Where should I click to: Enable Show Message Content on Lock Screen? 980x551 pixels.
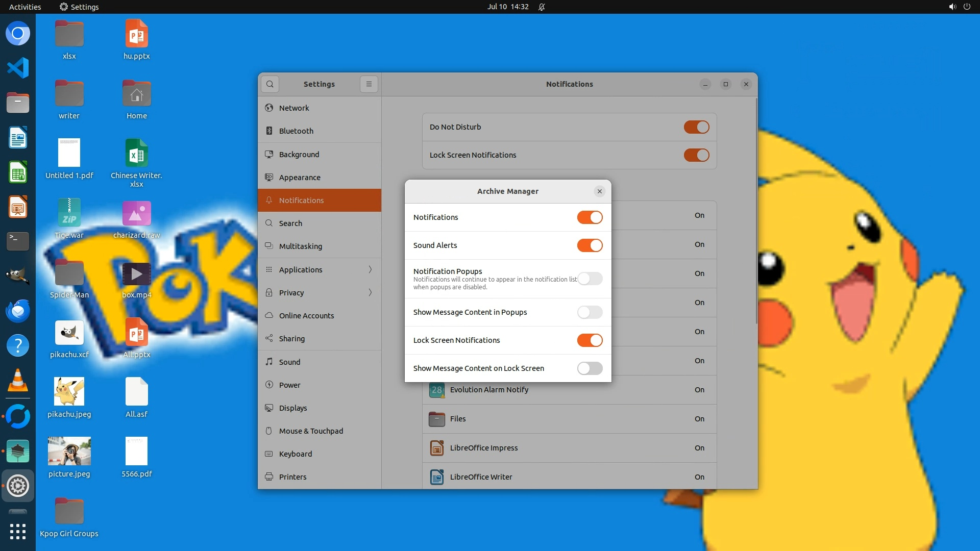(x=590, y=368)
